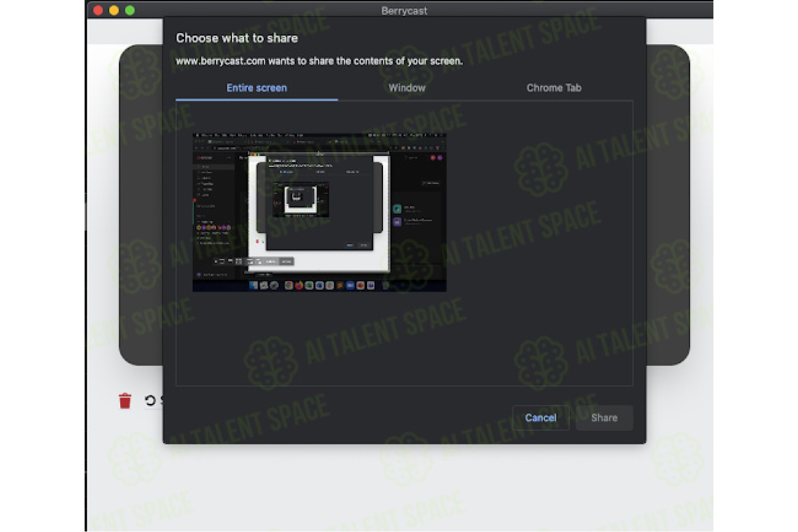Minimize the Berrycast window
This screenshot has height=532, width=798.
click(x=114, y=10)
